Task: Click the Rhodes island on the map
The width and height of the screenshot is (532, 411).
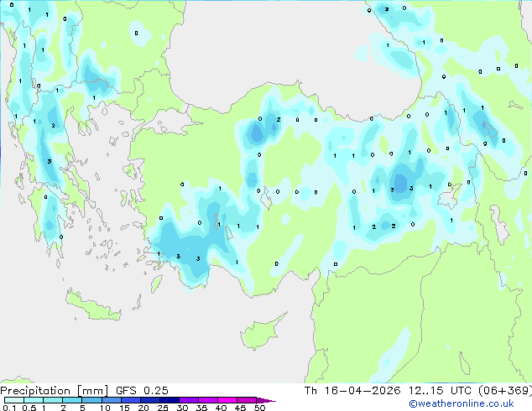Action: pos(156,284)
